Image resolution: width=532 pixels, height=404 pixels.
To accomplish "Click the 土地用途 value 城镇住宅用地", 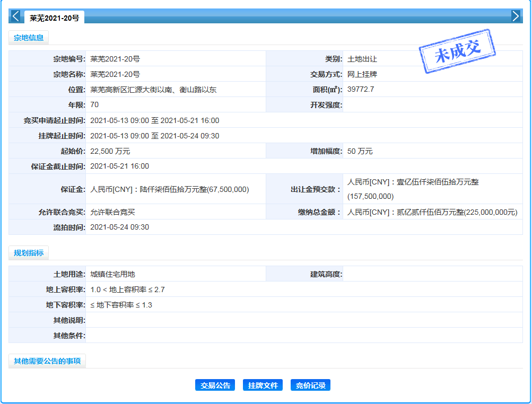I will [x=112, y=275].
